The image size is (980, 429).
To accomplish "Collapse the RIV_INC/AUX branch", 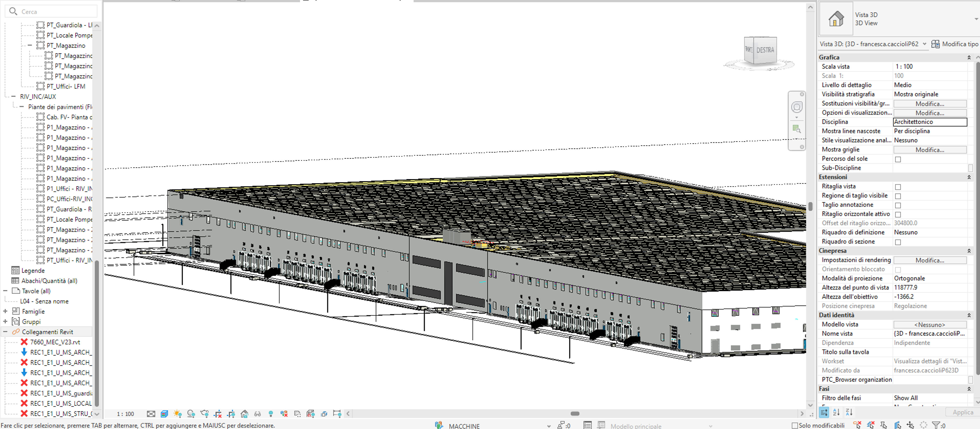I will point(13,96).
